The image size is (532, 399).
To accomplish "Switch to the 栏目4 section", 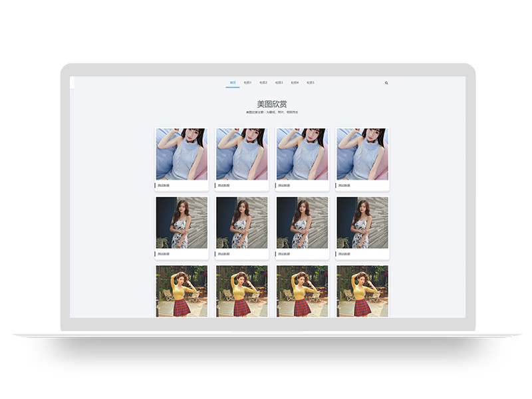I will point(295,83).
